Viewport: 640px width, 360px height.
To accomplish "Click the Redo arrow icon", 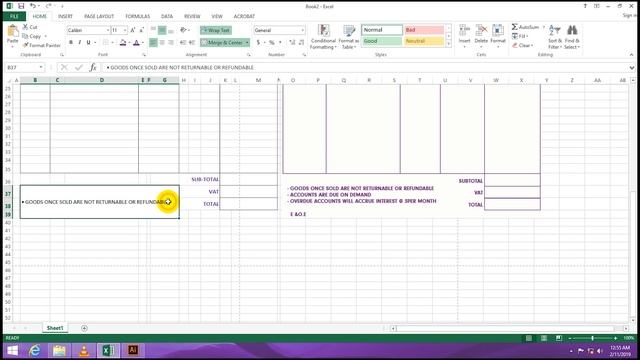I will [x=48, y=6].
